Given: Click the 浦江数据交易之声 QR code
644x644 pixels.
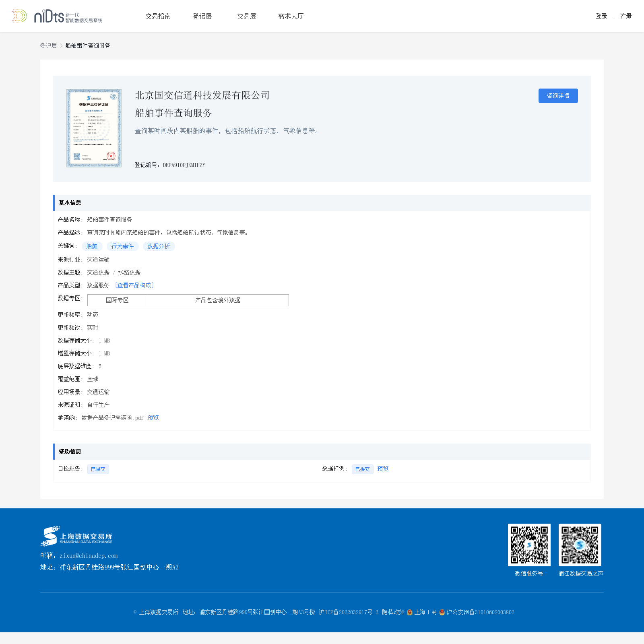Looking at the screenshot, I should (580, 545).
